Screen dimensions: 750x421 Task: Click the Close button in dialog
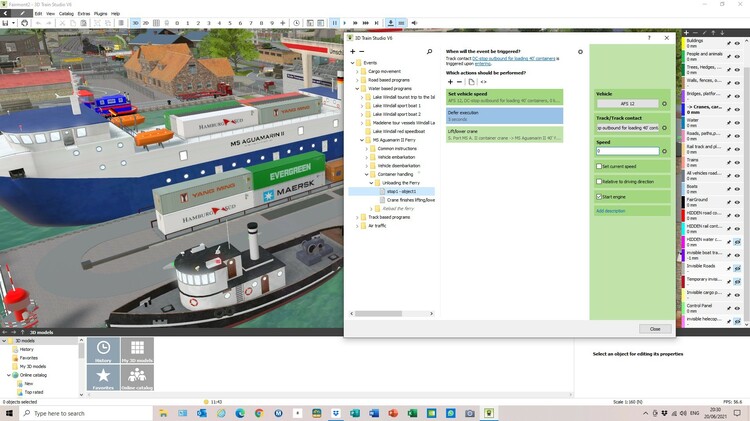[x=655, y=328]
